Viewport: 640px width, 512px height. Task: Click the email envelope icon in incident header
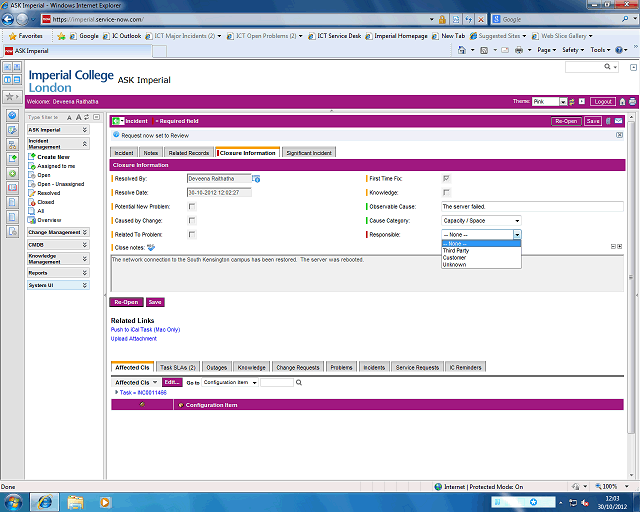[x=619, y=121]
